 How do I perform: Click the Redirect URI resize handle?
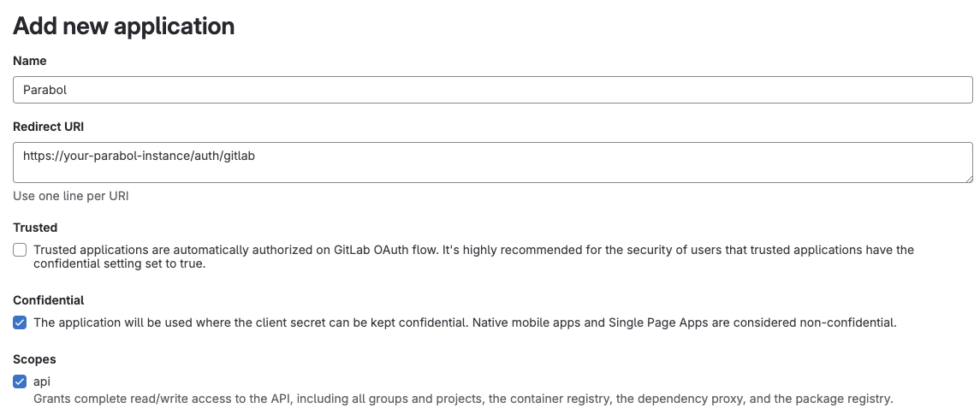[x=968, y=178]
